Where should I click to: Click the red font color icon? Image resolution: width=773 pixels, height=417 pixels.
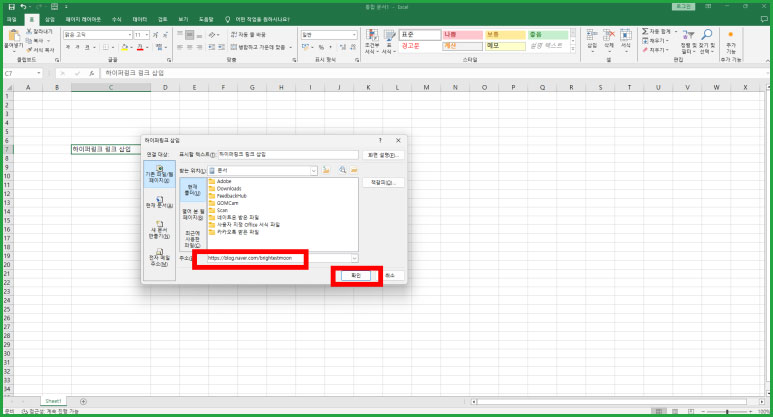tap(140, 47)
